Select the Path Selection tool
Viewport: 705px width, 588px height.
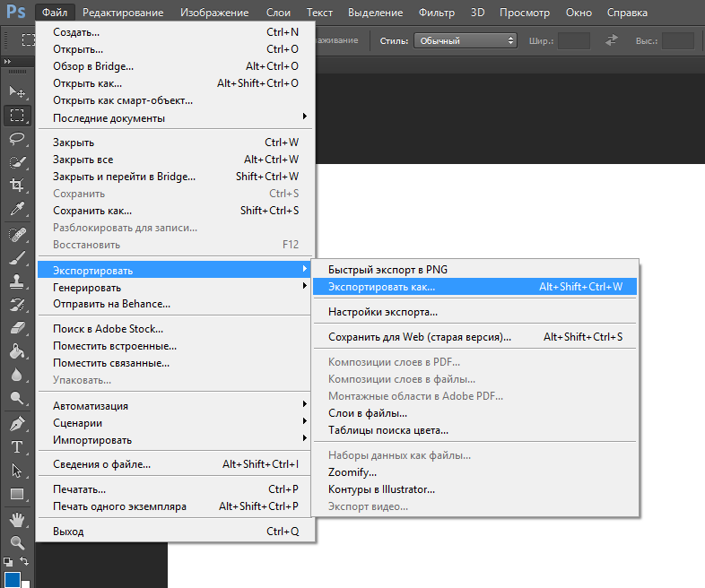[17, 471]
